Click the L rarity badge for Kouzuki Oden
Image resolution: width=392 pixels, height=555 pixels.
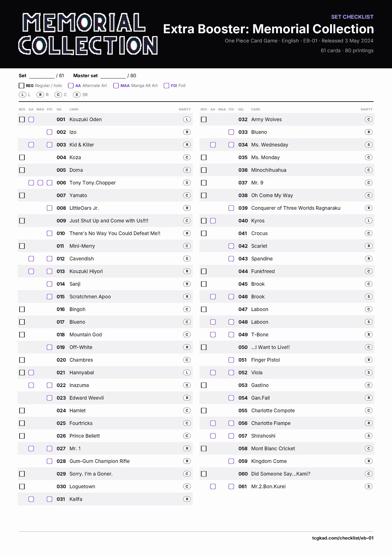click(x=187, y=119)
